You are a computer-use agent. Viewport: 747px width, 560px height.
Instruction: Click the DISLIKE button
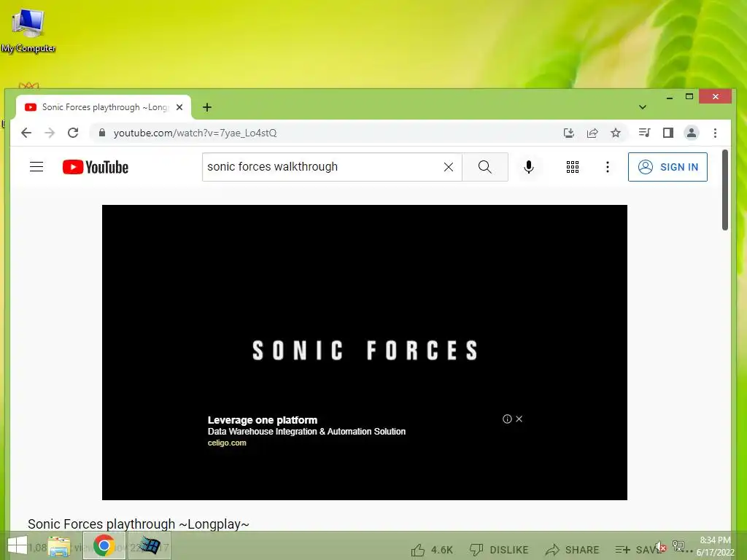(499, 550)
